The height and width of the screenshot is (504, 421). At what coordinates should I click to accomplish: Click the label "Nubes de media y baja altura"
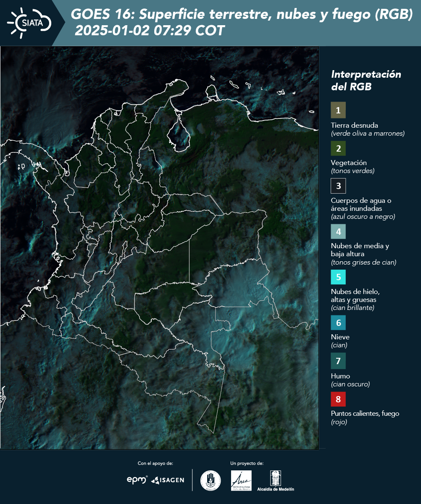360,250
